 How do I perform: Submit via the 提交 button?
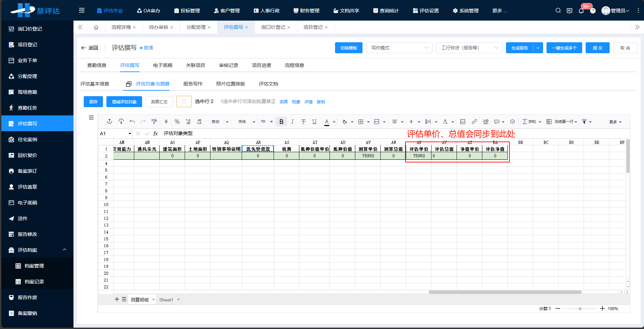tap(597, 48)
